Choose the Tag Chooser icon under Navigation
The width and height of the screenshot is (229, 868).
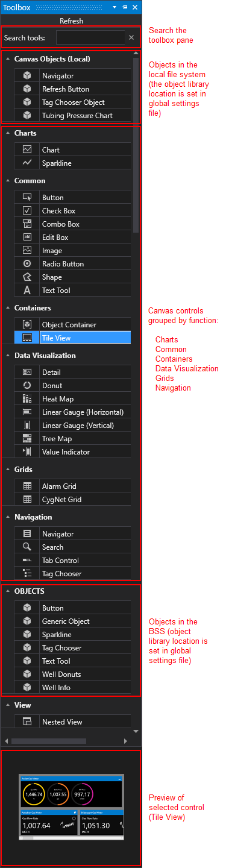[27, 574]
